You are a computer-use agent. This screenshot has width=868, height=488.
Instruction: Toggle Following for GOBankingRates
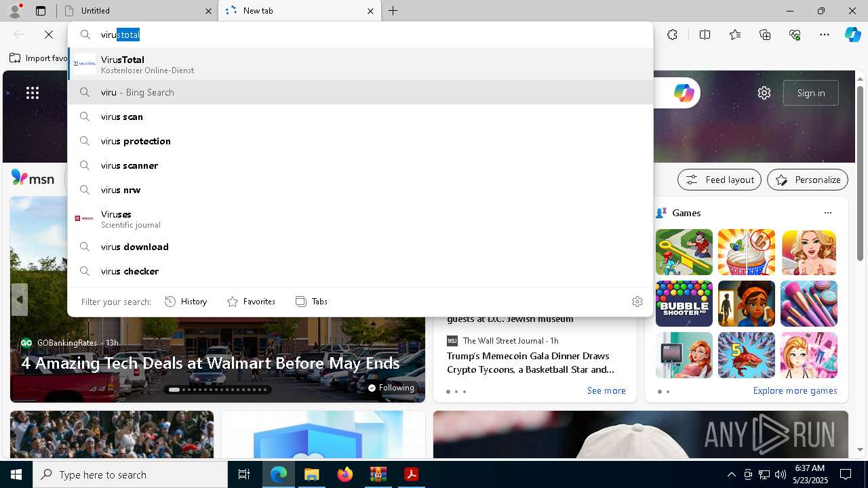click(x=391, y=388)
